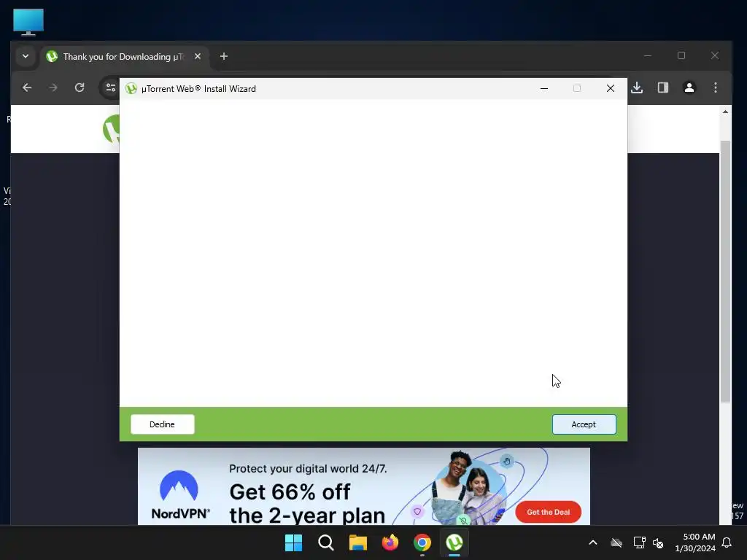Open Chrome profile avatar icon
The image size is (747, 560).
pyautogui.click(x=689, y=87)
